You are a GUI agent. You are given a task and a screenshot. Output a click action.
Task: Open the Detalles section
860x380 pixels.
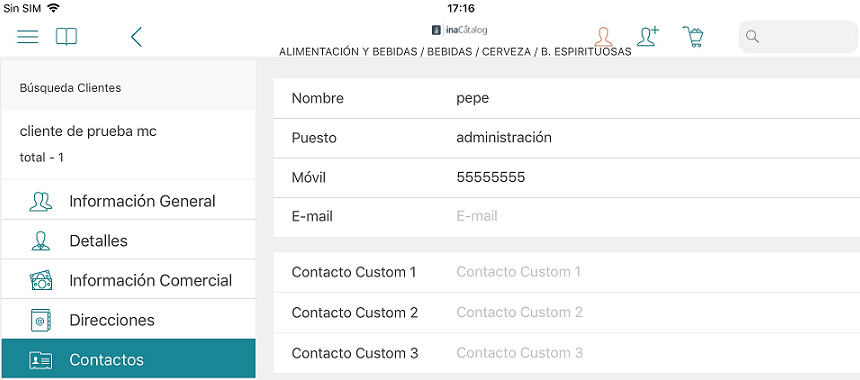pos(129,240)
